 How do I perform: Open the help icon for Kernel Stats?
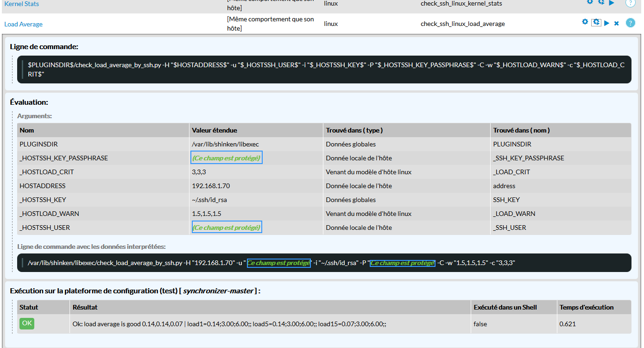click(x=630, y=3)
